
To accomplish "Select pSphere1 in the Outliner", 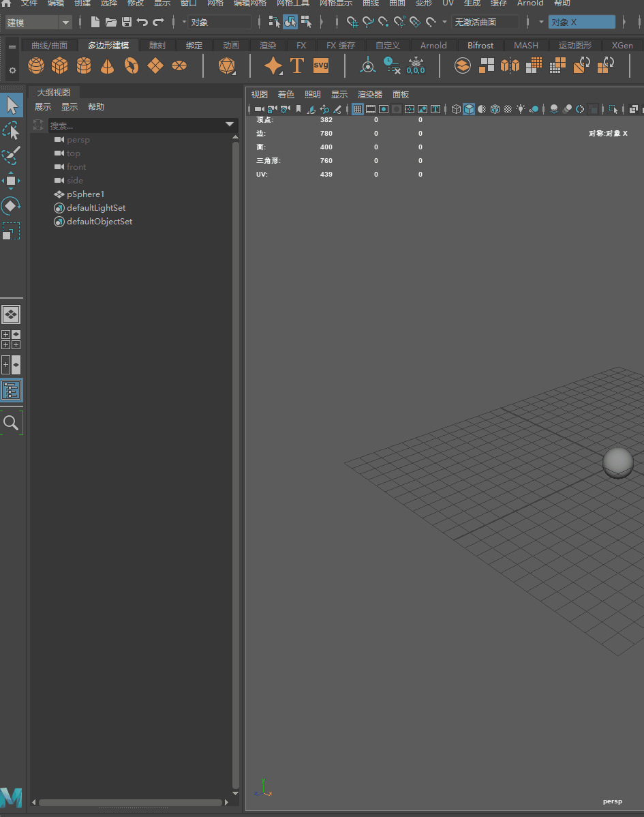I will (x=85, y=194).
